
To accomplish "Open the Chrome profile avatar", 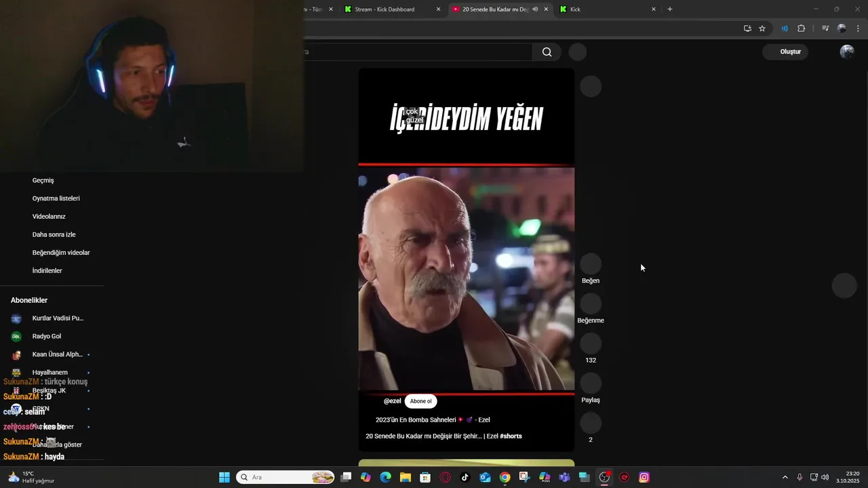I will click(x=842, y=28).
